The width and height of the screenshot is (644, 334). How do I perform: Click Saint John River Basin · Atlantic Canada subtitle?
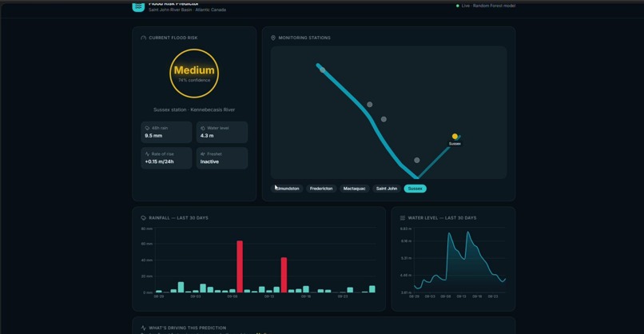click(x=187, y=10)
